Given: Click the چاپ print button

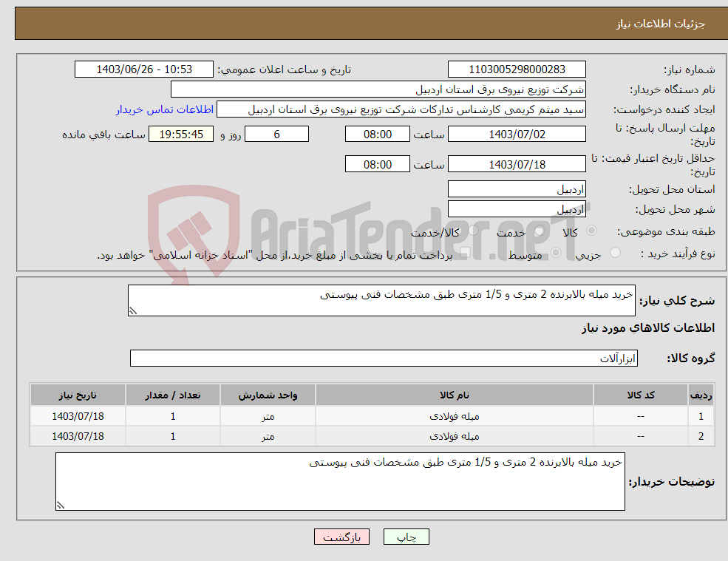Looking at the screenshot, I should [406, 537].
